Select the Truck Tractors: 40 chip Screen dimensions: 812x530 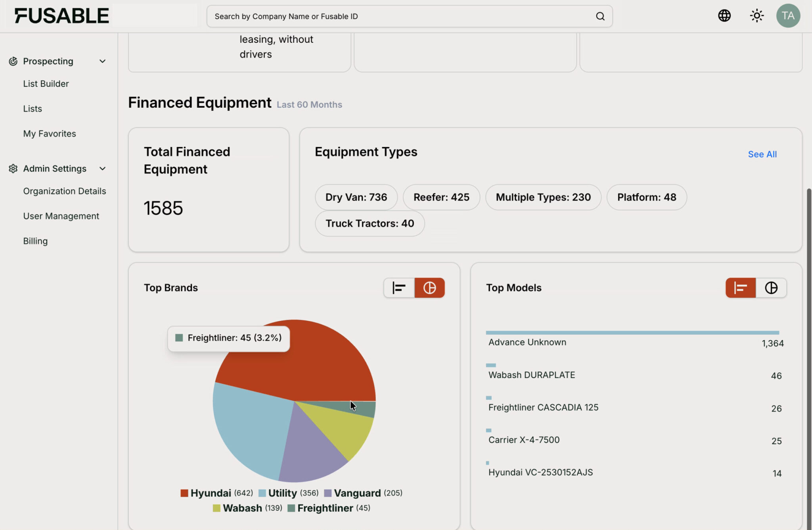(370, 223)
